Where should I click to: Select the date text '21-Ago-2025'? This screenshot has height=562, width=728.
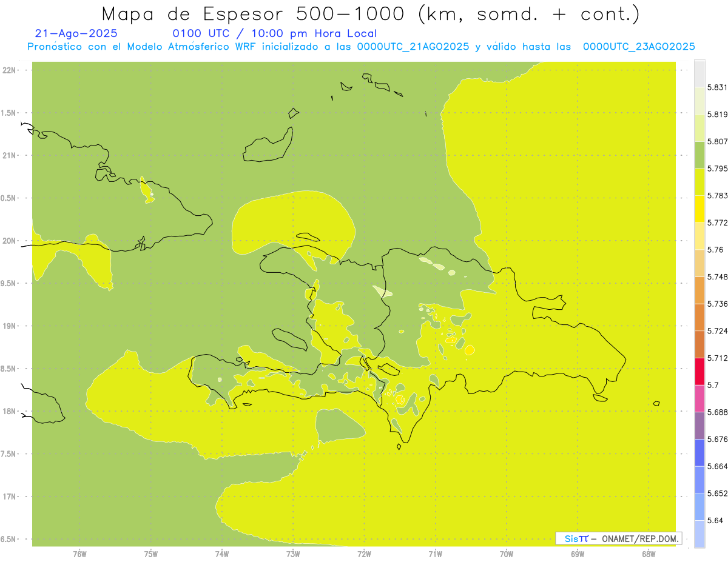click(x=76, y=33)
